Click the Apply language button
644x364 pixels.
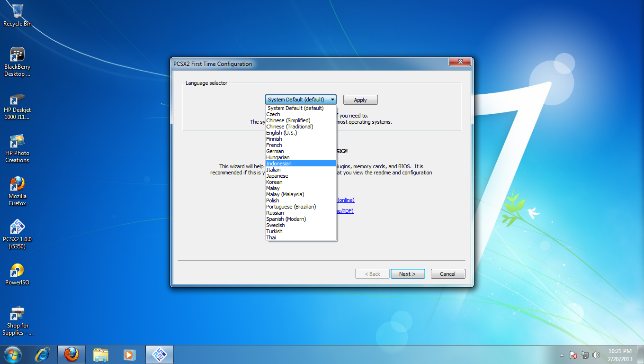click(x=360, y=100)
